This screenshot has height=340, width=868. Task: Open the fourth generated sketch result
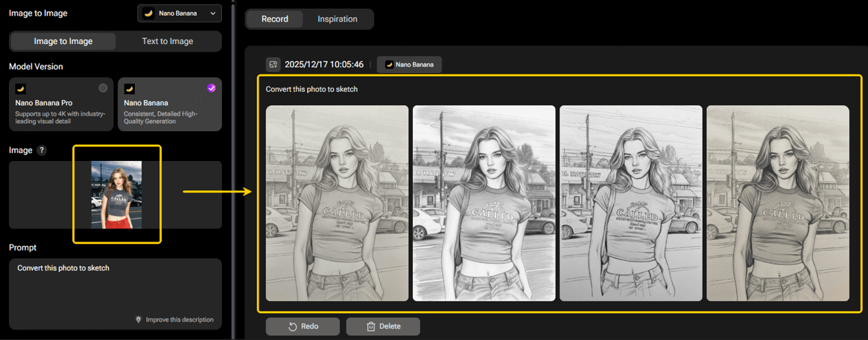click(x=778, y=204)
